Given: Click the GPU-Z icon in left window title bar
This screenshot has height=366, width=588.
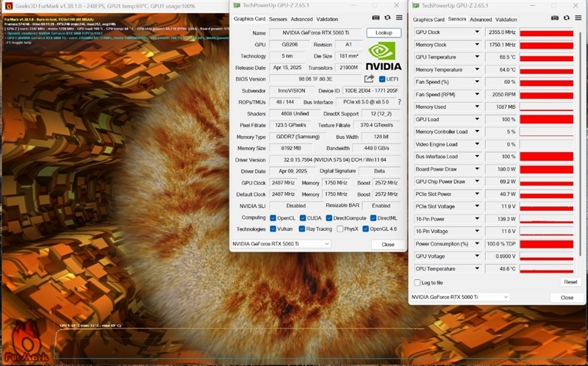Looking at the screenshot, I should [x=237, y=5].
